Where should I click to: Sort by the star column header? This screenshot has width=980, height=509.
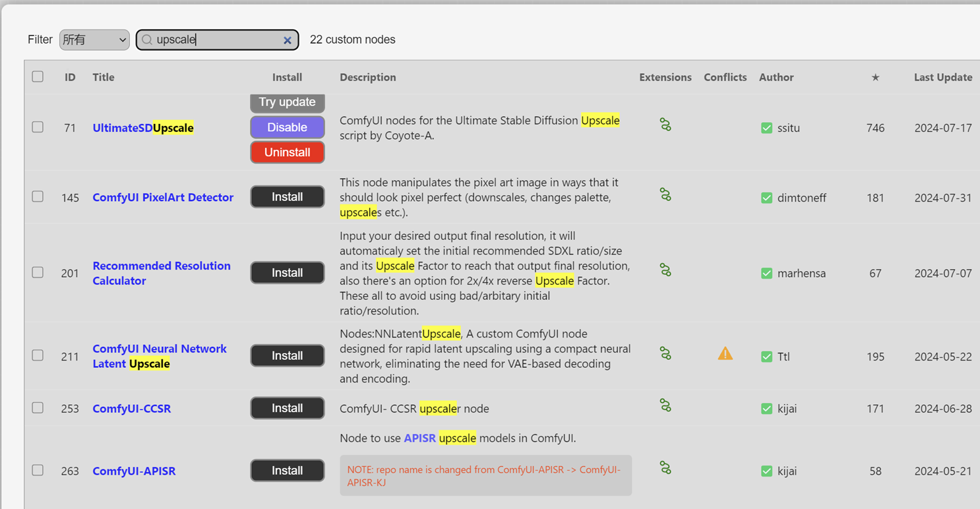(875, 77)
